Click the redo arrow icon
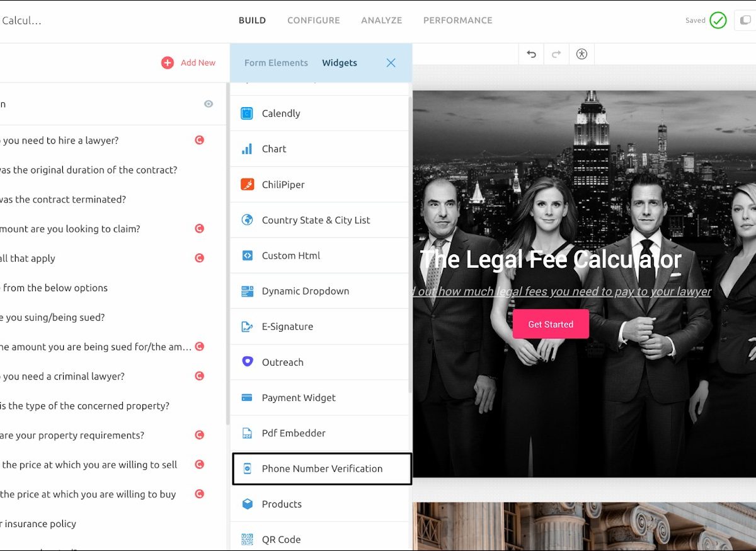 [556, 54]
